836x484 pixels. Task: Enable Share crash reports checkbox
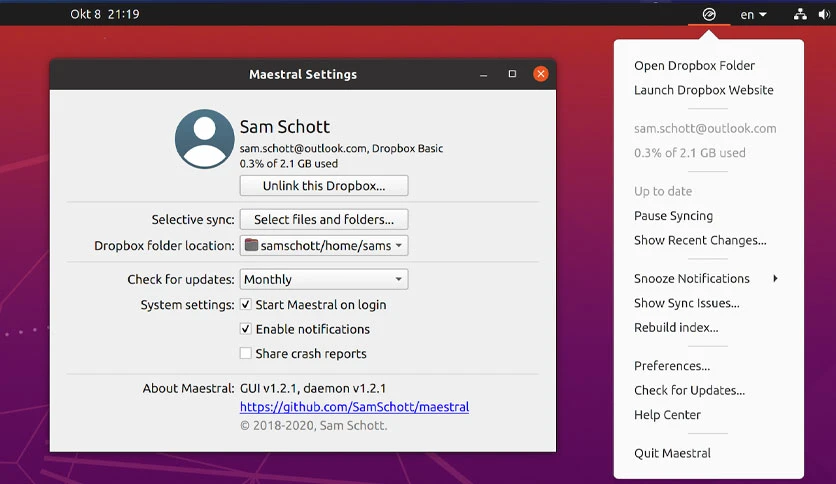click(x=245, y=353)
